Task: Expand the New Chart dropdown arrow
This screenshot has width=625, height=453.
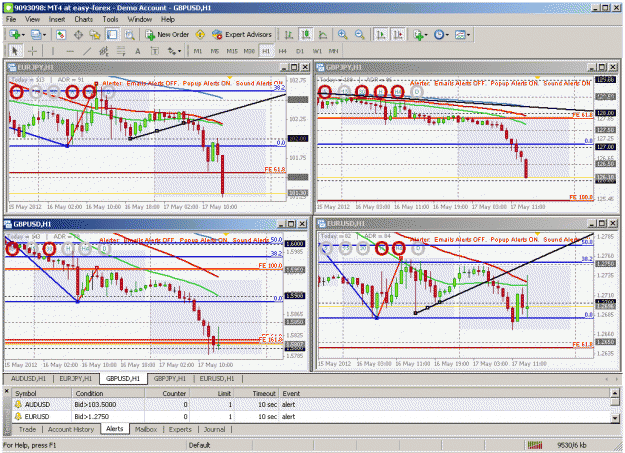Action: (23, 35)
